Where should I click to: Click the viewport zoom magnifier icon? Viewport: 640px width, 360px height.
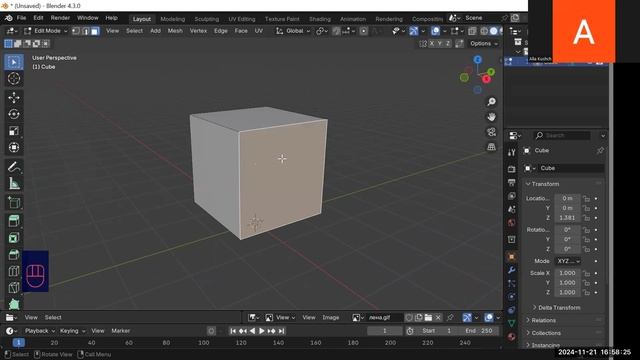(491, 102)
